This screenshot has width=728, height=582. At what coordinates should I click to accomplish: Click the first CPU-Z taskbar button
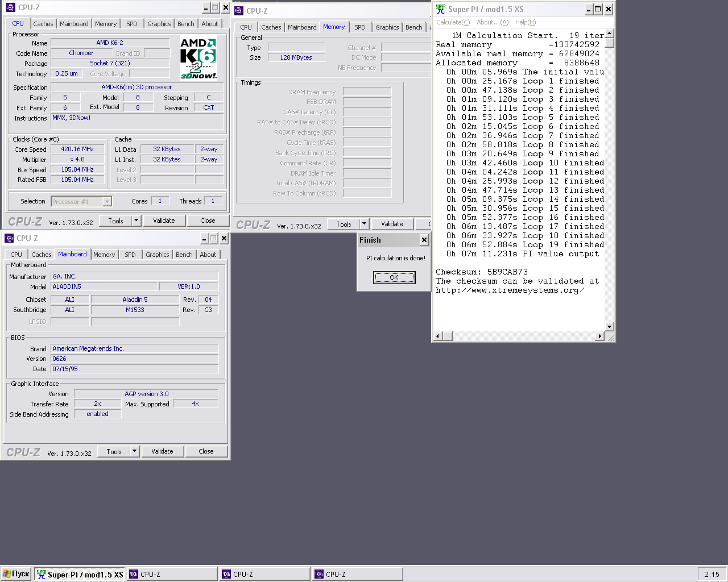tap(172, 575)
